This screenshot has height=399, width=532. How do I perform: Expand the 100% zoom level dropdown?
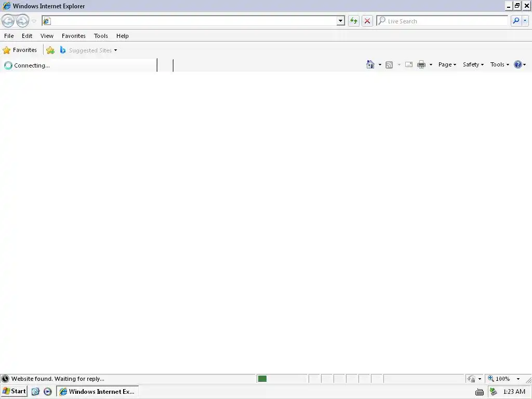[518, 379]
